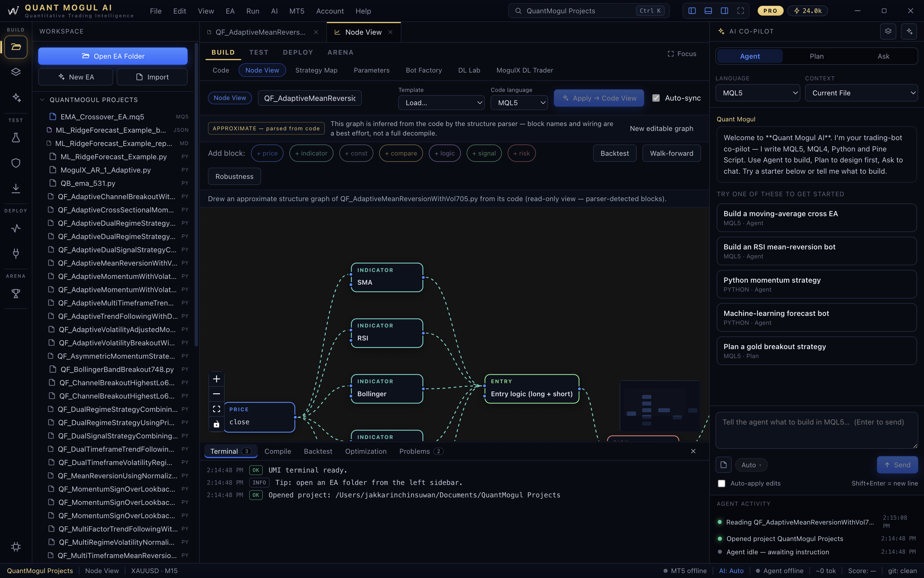
Task: Collapse the QuantMogul Projects tree
Action: tap(42, 100)
